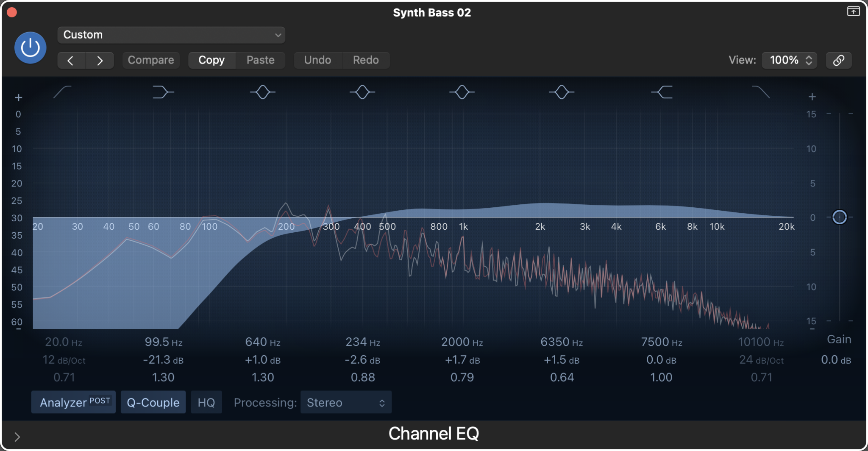Toggle HQ processing
Screen dimensions: 868x451
[206, 402]
